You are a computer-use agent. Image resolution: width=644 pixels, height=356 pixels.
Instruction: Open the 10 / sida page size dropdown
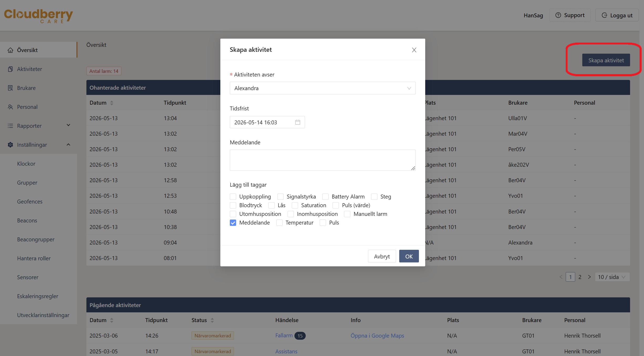[612, 277]
